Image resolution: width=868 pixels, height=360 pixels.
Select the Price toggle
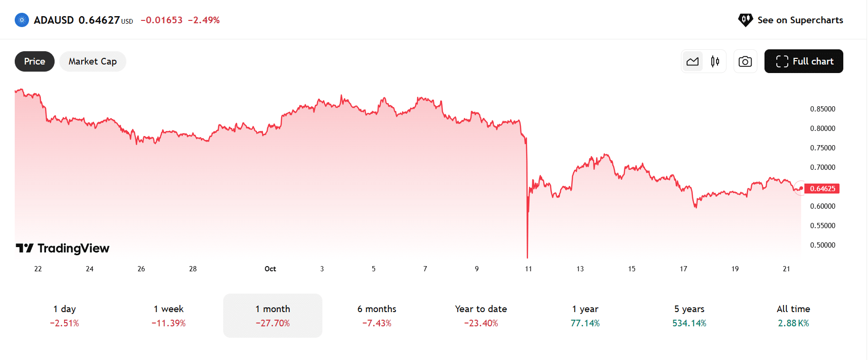[35, 61]
